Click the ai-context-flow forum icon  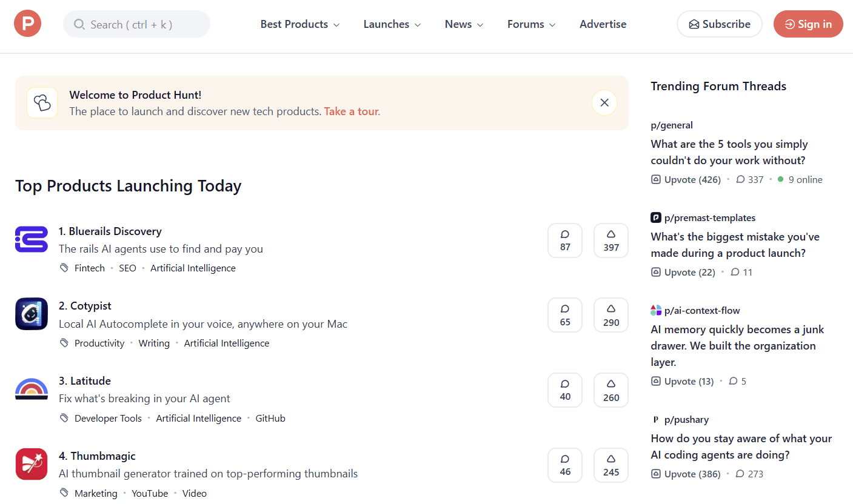pos(656,310)
